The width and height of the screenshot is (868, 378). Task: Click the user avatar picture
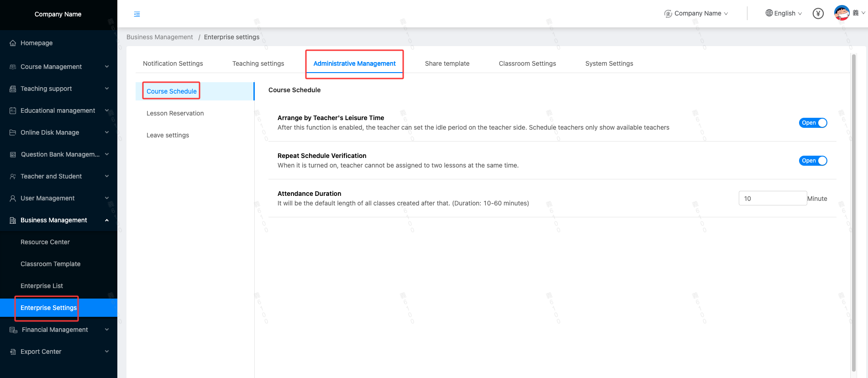click(x=841, y=13)
